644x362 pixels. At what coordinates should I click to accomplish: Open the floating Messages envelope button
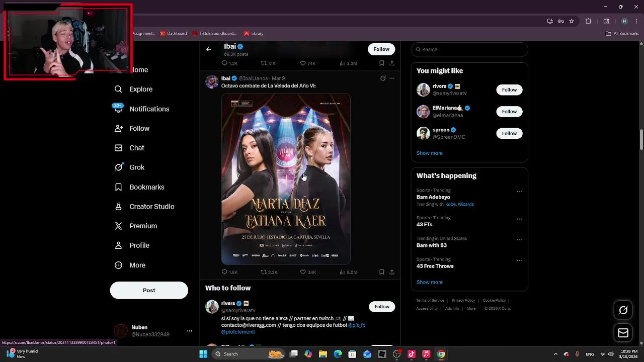(x=623, y=333)
